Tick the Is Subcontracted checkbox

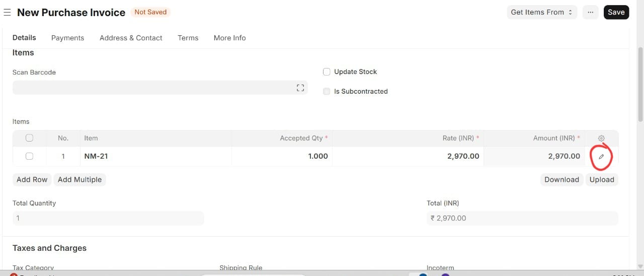[x=327, y=92]
